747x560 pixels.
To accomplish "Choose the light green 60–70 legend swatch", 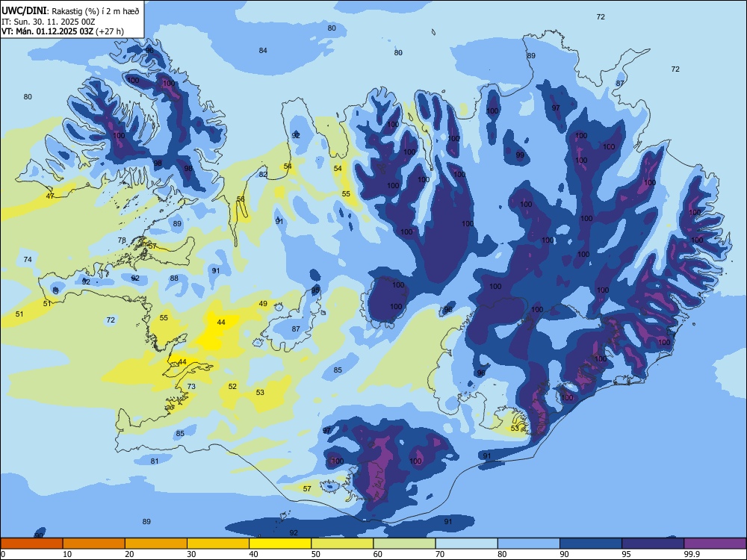I will (x=404, y=544).
